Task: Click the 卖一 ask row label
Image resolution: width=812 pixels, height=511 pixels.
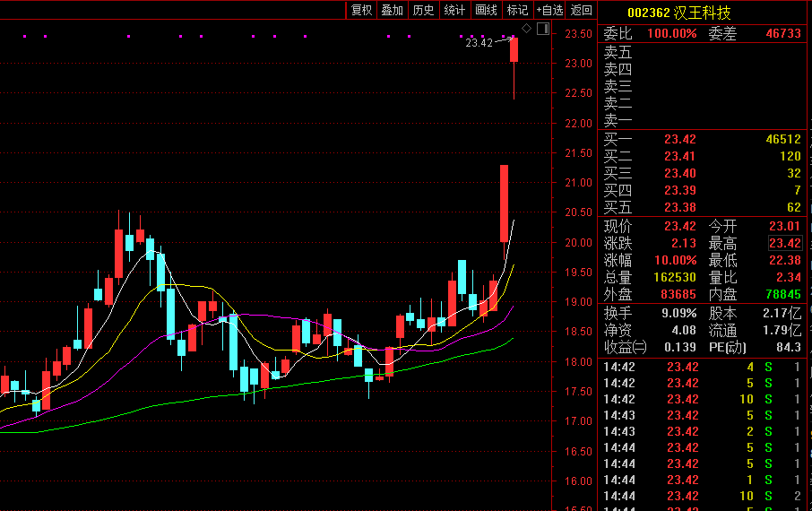Action: tap(618, 121)
